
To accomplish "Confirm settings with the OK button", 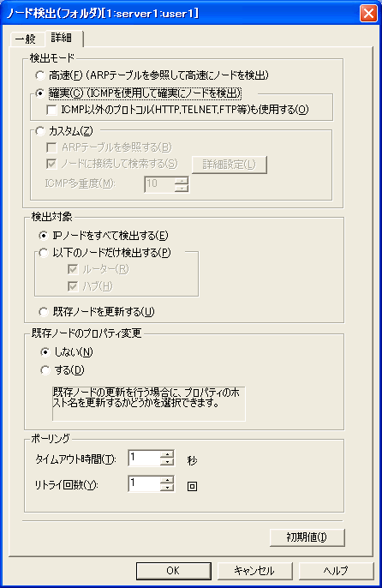I will coord(173,571).
